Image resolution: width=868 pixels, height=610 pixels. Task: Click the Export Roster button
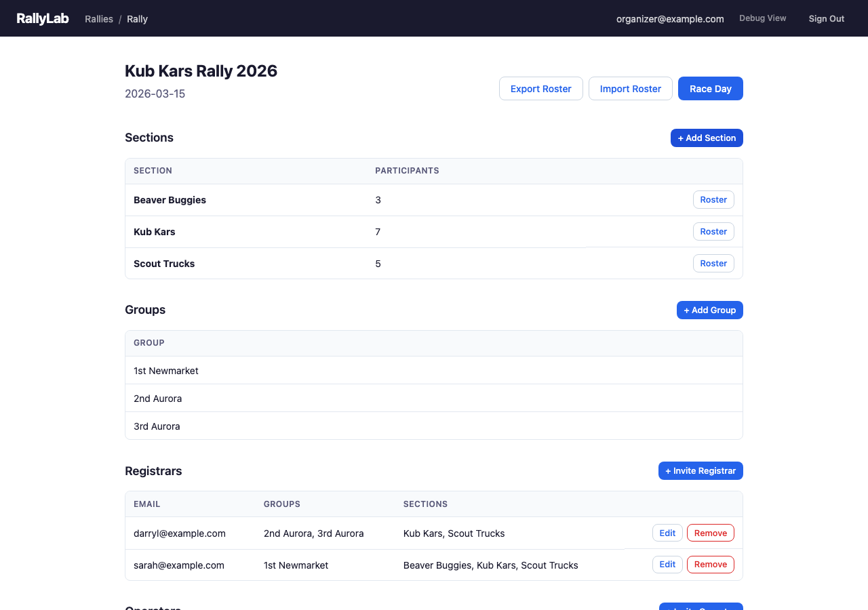pos(540,89)
